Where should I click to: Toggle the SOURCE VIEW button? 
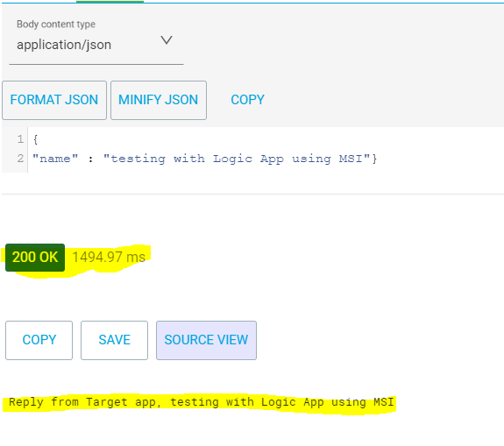pyautogui.click(x=206, y=340)
